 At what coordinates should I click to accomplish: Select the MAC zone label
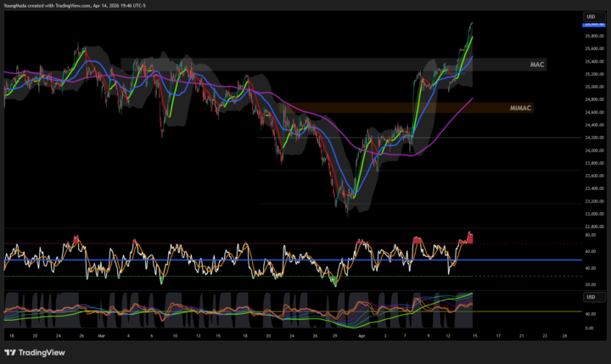pos(536,64)
